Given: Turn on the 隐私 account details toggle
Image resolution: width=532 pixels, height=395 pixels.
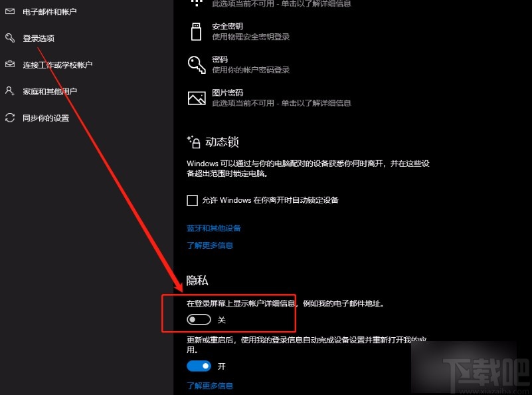Looking at the screenshot, I should [x=199, y=319].
